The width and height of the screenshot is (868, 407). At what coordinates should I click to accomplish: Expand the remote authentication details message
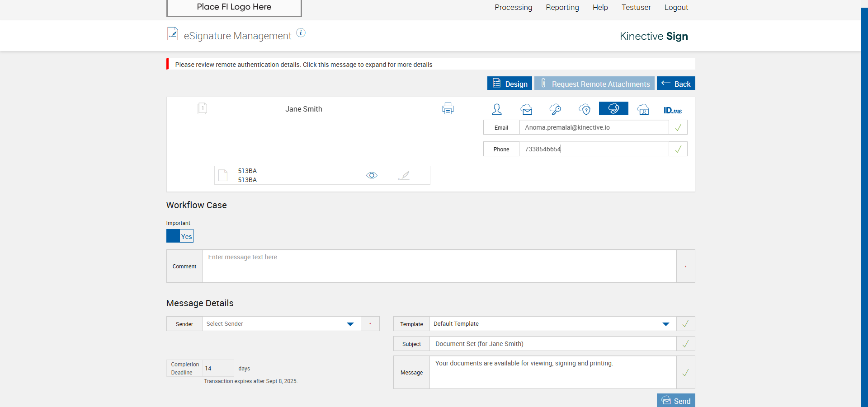[x=304, y=65]
